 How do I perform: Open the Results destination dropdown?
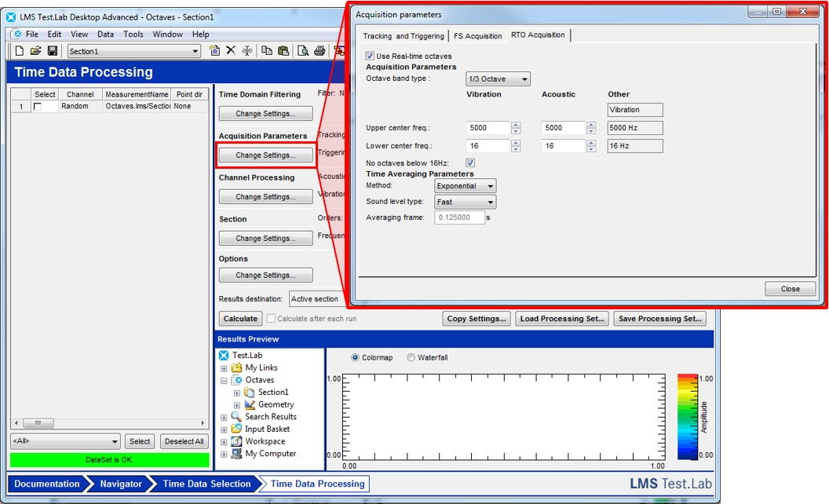tap(316, 299)
